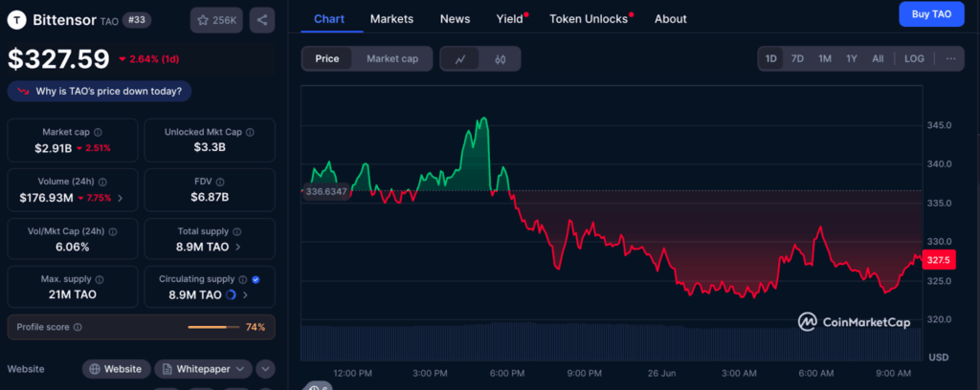Switch to line chart icon
The image size is (980, 390).
click(460, 59)
